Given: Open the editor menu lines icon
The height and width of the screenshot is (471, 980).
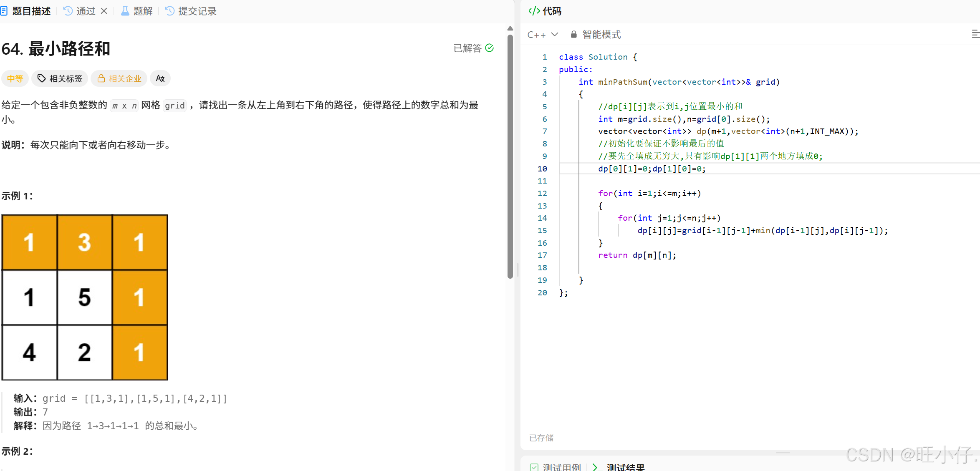Looking at the screenshot, I should (x=975, y=34).
